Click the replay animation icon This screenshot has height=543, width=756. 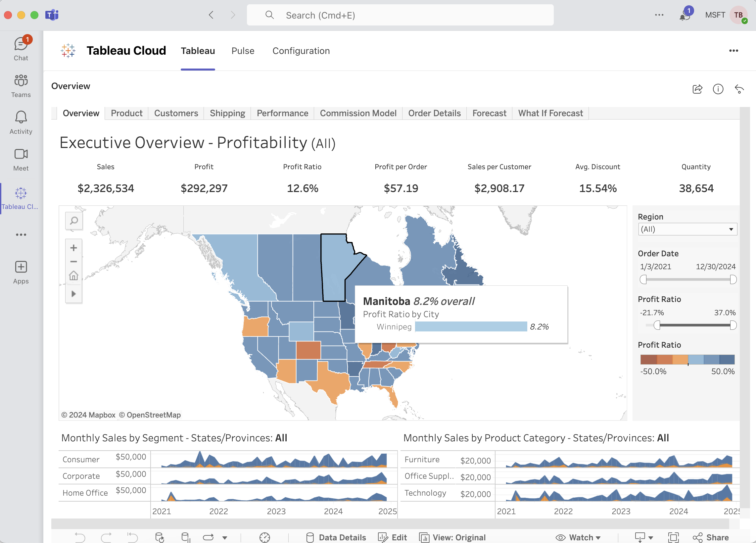pos(208,537)
